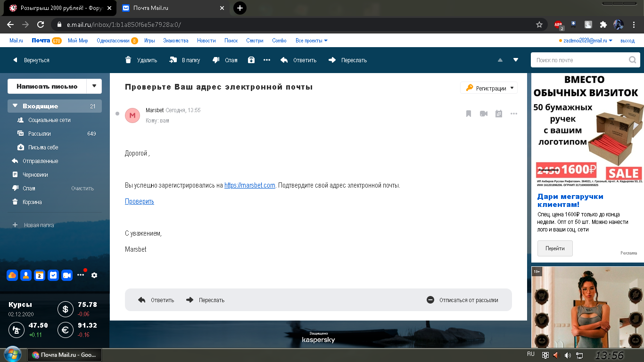Image resolution: width=644 pixels, height=362 pixels.
Task: Click the Marsbet sender avatar
Action: pos(132,115)
